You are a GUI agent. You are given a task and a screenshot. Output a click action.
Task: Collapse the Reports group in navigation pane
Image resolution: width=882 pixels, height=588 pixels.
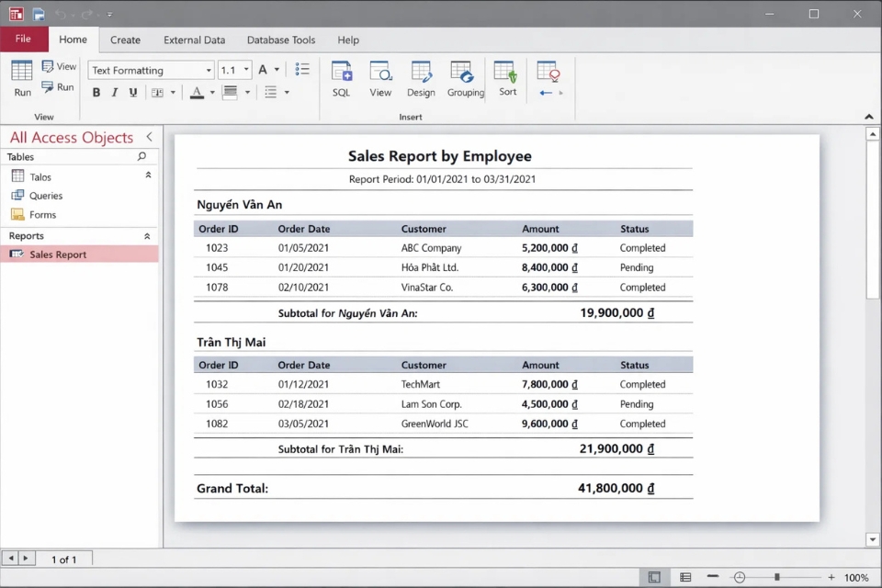pyautogui.click(x=147, y=236)
